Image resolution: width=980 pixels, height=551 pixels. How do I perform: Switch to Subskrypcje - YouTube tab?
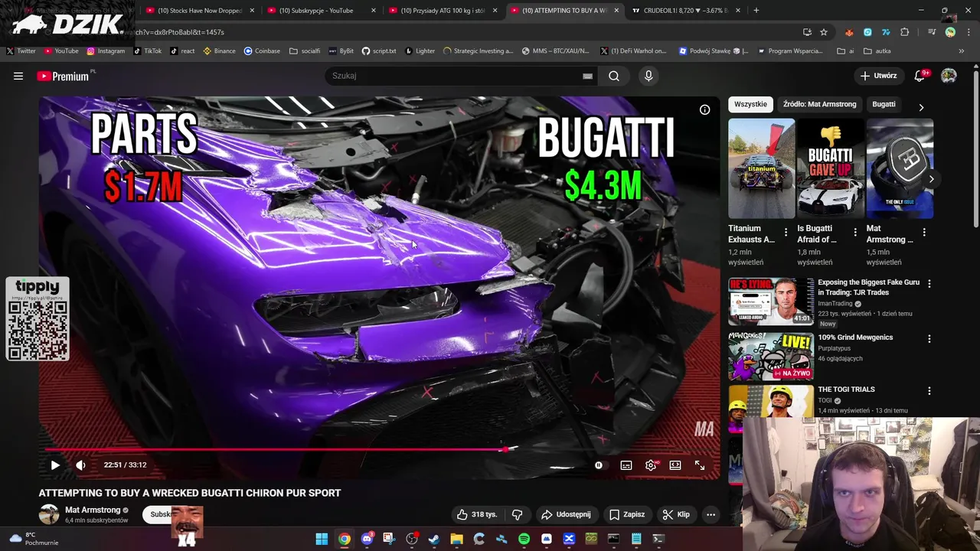320,11
